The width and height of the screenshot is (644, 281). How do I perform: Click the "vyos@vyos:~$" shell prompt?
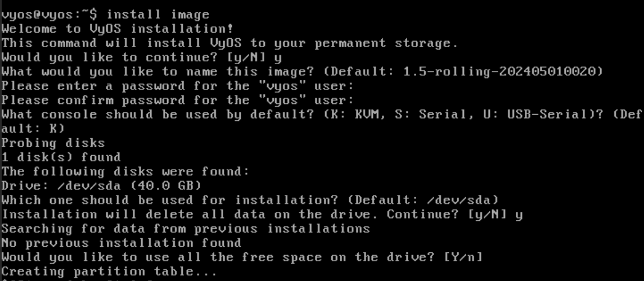click(x=43, y=14)
